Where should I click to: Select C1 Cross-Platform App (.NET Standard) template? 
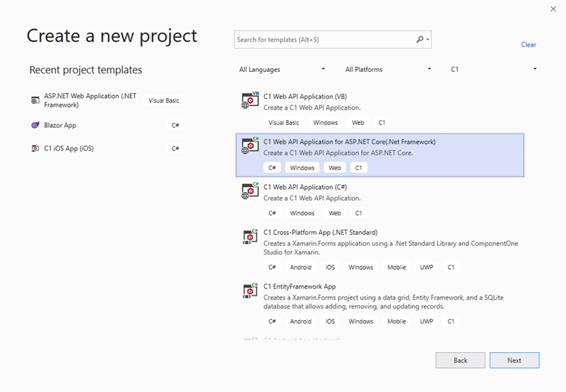point(320,233)
